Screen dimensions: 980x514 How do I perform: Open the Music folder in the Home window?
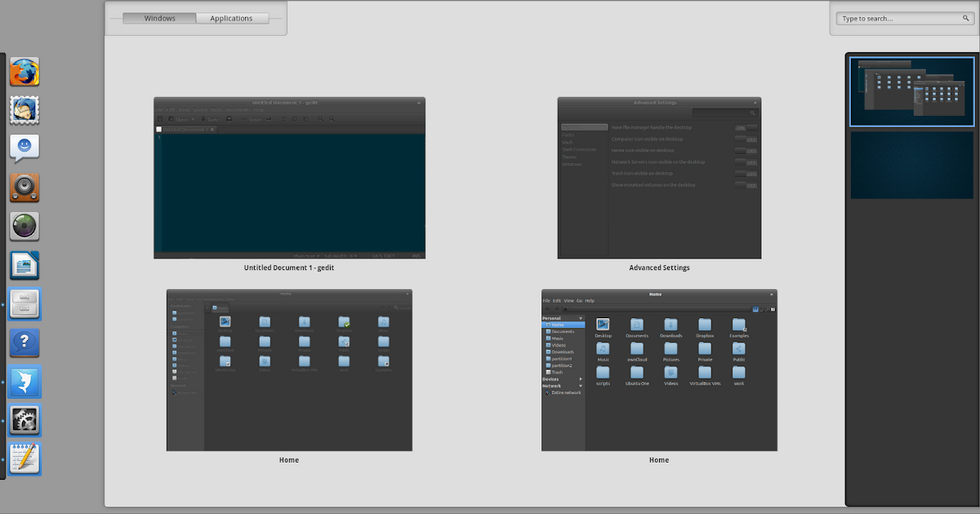pos(604,348)
